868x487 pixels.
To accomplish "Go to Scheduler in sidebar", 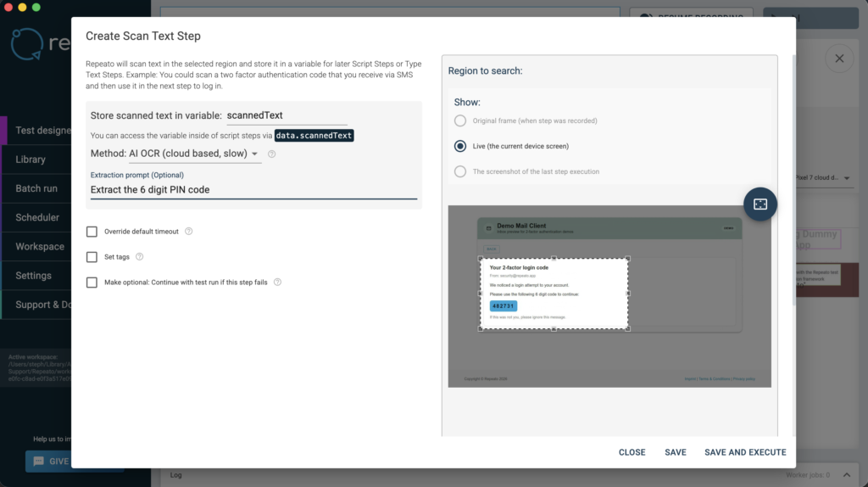I will (37, 217).
